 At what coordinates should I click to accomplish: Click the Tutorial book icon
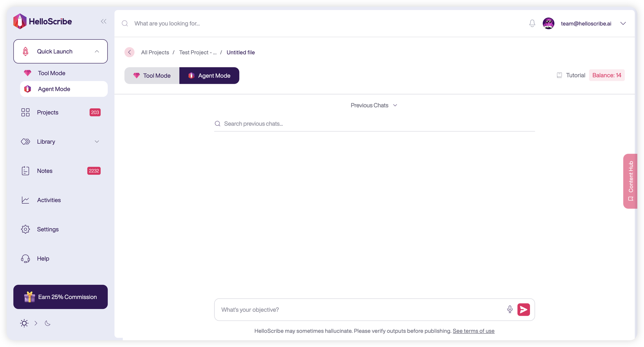click(559, 75)
